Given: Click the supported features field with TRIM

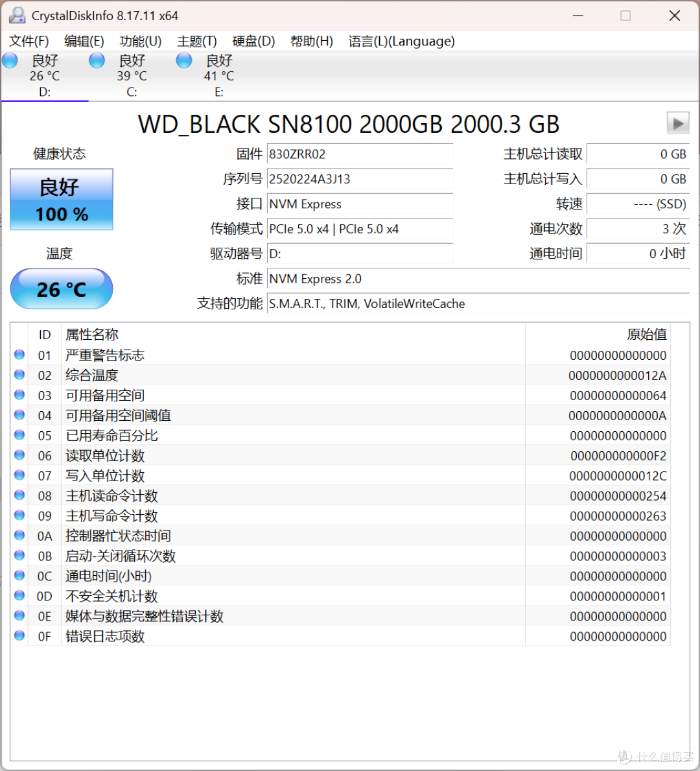Looking at the screenshot, I should [x=478, y=304].
